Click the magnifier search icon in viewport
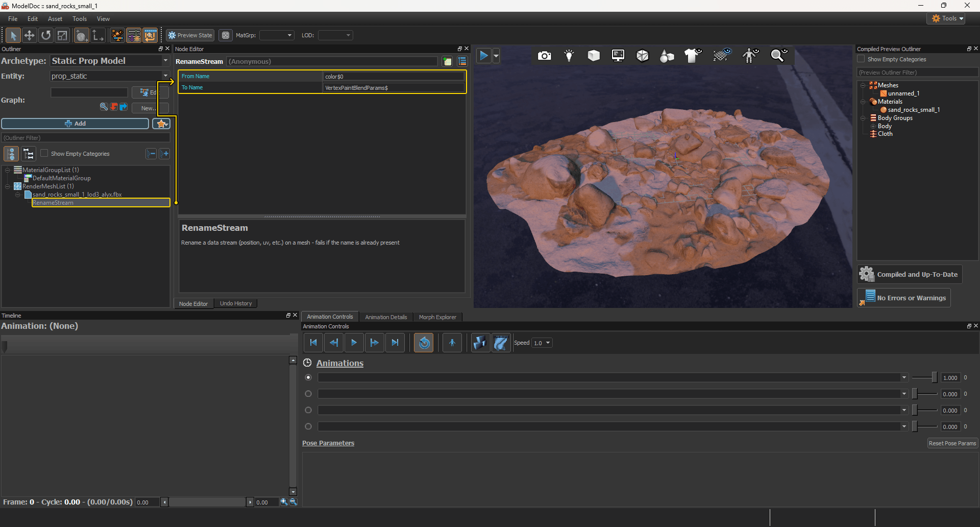This screenshot has height=527, width=980. [778, 55]
